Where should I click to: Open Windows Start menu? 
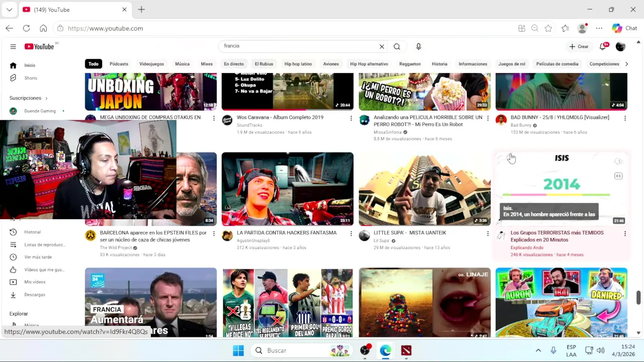point(238,350)
